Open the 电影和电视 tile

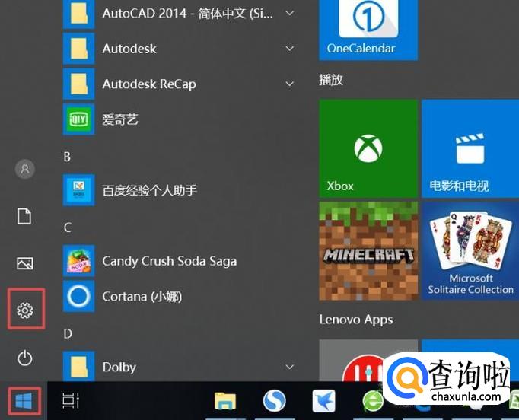[x=470, y=148]
